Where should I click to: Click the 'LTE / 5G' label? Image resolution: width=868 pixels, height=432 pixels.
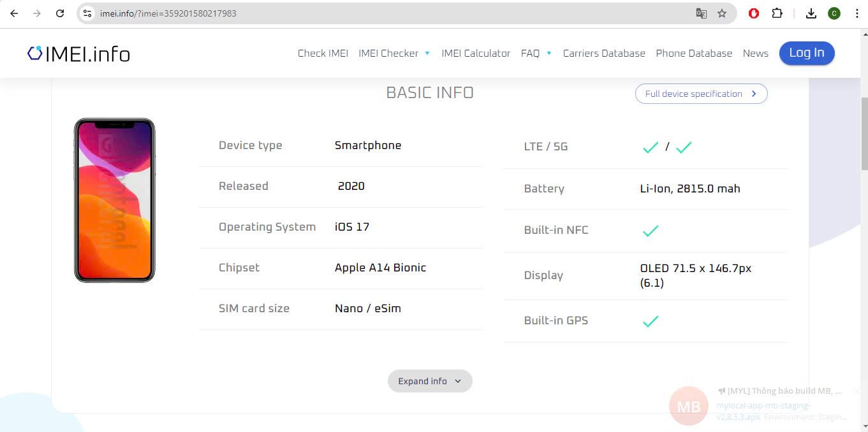(545, 147)
